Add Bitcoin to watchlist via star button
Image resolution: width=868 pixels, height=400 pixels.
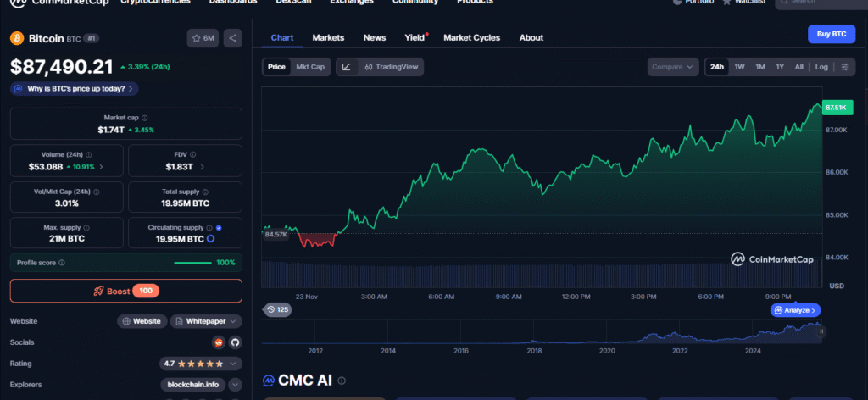(x=203, y=38)
